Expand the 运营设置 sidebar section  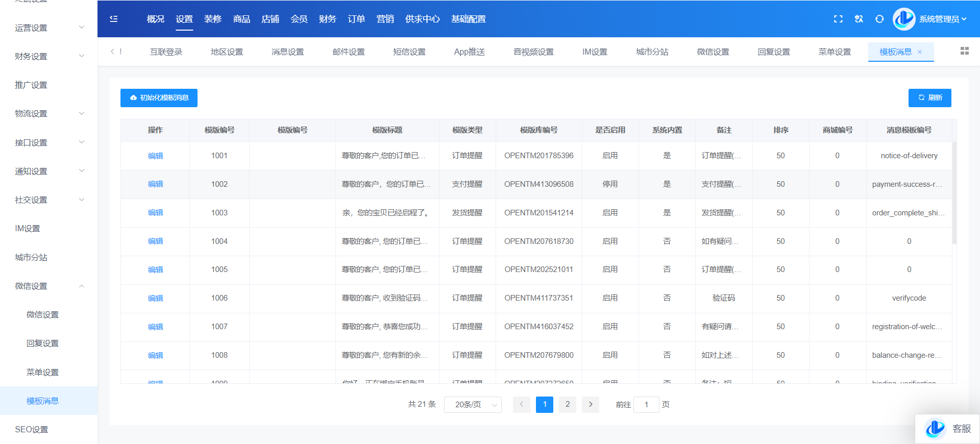click(48, 28)
